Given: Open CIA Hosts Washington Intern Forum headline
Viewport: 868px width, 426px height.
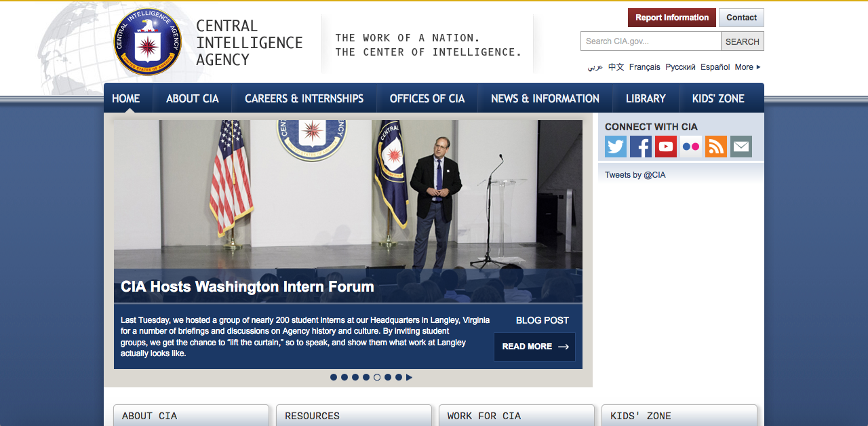Looking at the screenshot, I should point(248,287).
